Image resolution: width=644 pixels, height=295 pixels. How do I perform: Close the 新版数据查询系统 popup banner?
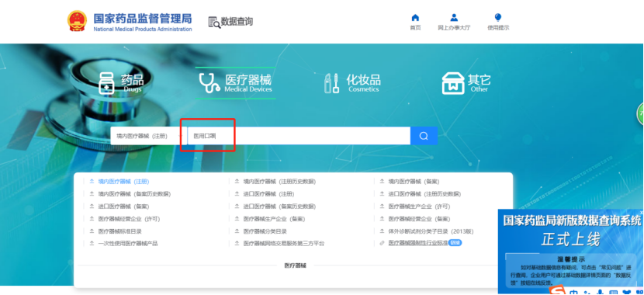(642, 212)
